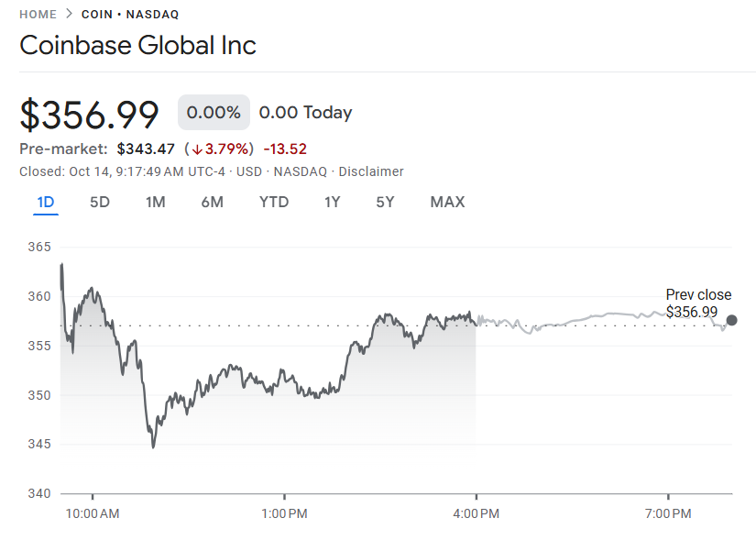Click the gray dot ending the chart line
The height and width of the screenshot is (540, 756).
731,320
